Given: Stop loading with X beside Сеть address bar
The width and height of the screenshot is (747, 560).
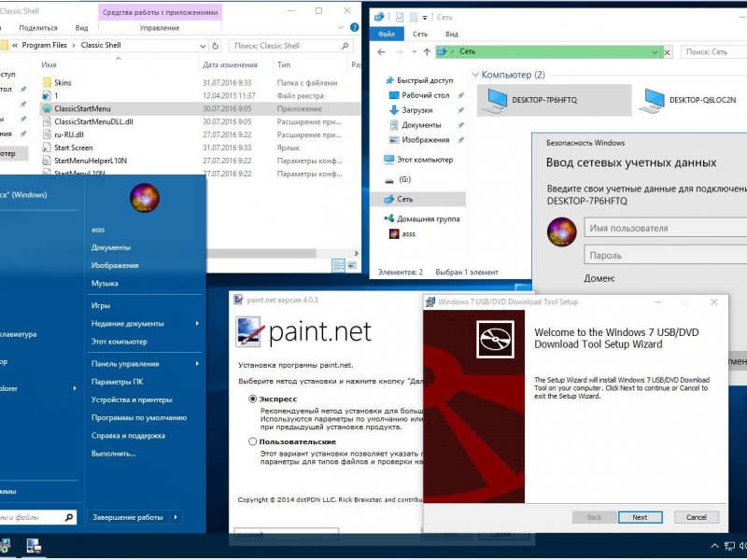Looking at the screenshot, I should tap(668, 52).
